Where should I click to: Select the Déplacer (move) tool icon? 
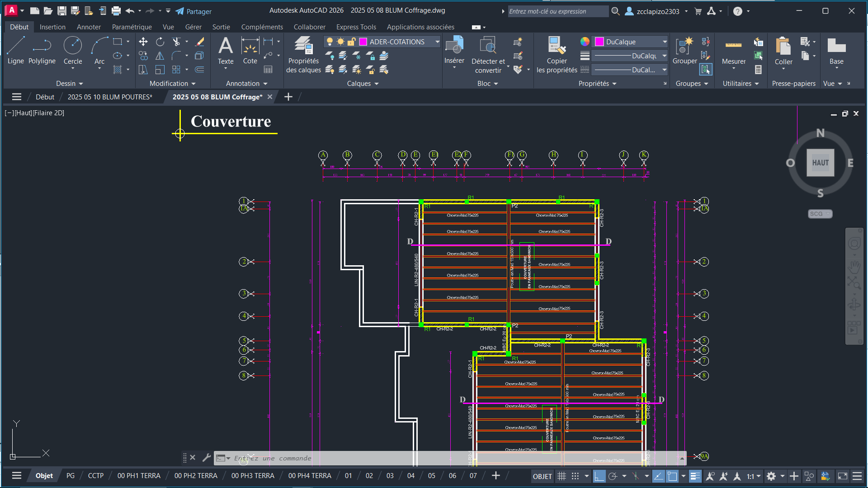[143, 42]
